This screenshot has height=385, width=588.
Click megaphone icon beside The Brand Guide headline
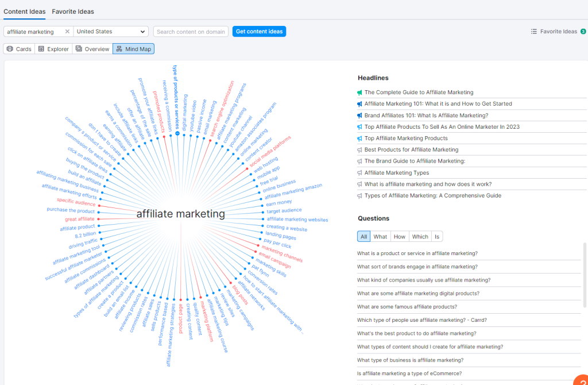[x=359, y=161]
